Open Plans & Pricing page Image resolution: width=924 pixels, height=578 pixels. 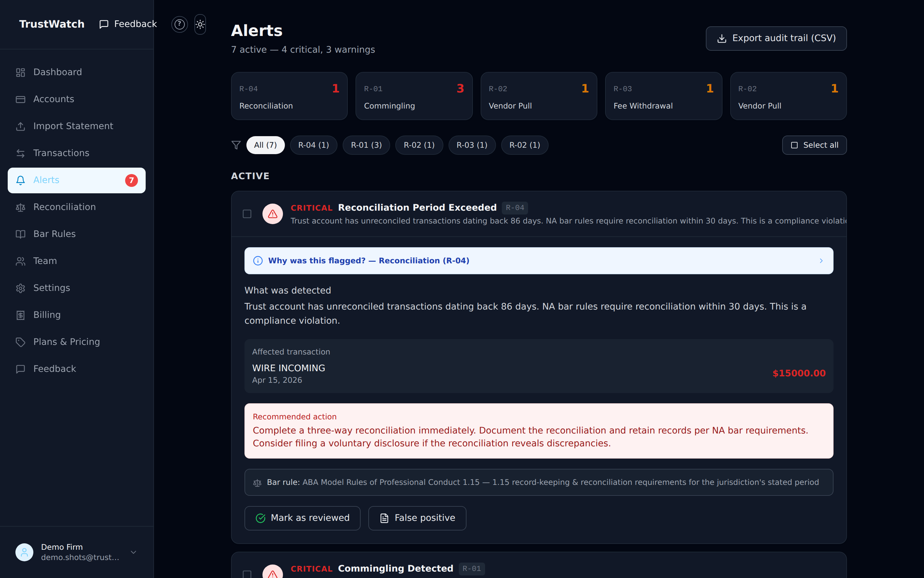tap(77, 342)
